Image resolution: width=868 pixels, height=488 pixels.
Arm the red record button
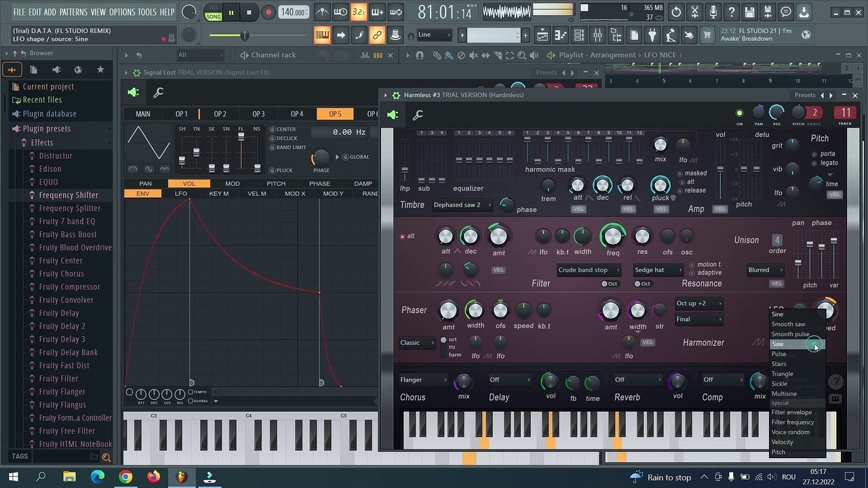[x=268, y=12]
